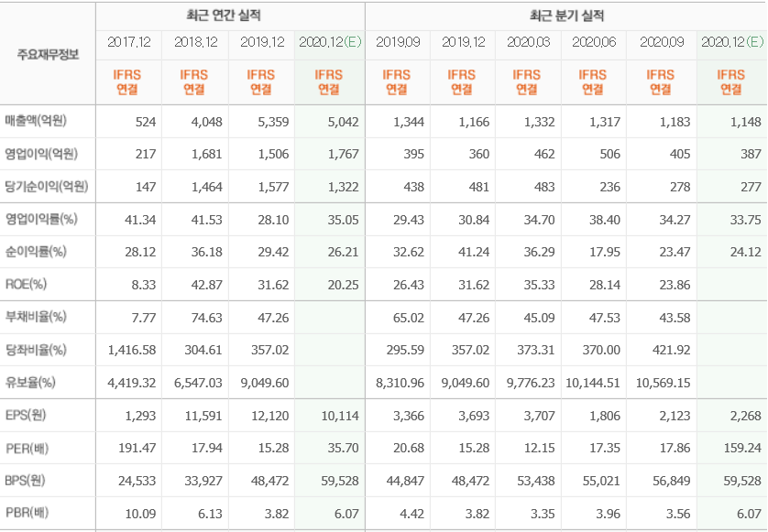768x532 pixels.
Task: Click the 매출액 value 524
Action: coord(146,122)
